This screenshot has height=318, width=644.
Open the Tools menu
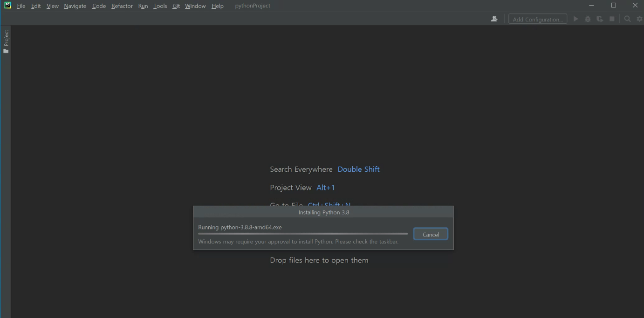pyautogui.click(x=160, y=6)
